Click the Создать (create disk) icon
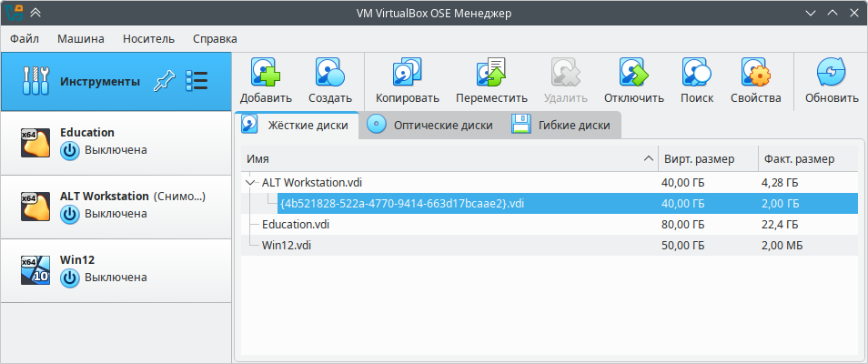This screenshot has height=364, width=868. point(330,72)
